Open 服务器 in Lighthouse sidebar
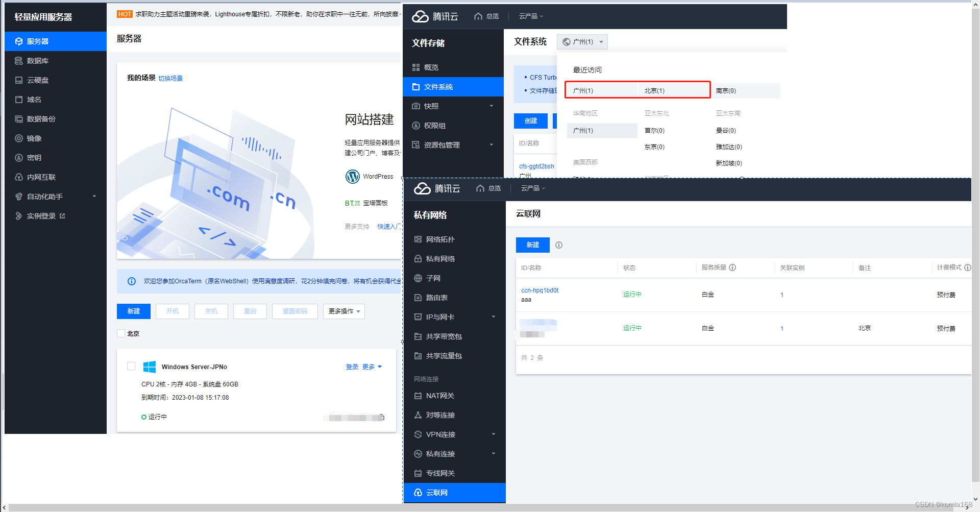 tap(56, 41)
